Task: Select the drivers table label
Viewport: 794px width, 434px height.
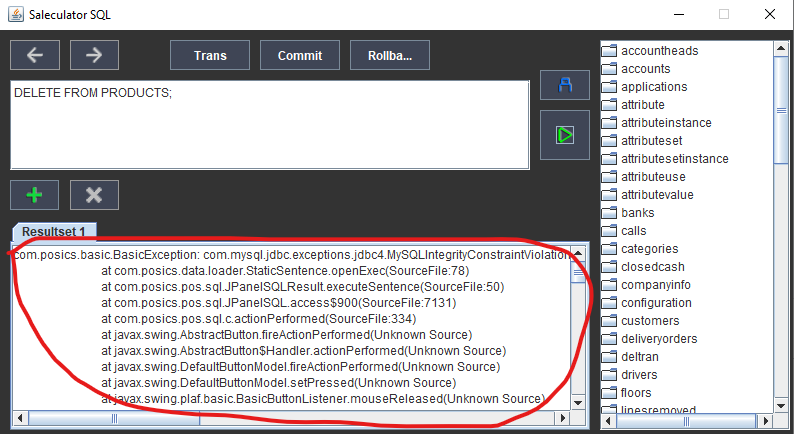Action: tap(639, 375)
